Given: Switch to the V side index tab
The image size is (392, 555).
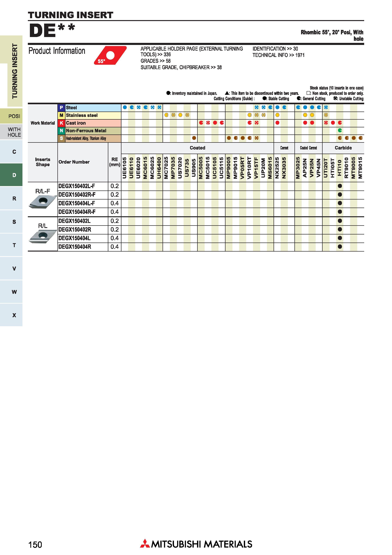Looking at the screenshot, I should pyautogui.click(x=11, y=268).
